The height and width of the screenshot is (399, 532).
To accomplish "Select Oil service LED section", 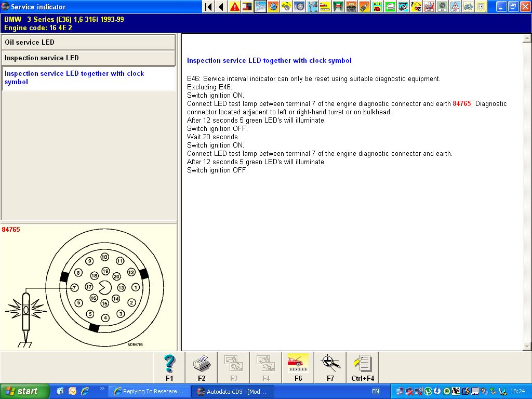I will tap(88, 42).
